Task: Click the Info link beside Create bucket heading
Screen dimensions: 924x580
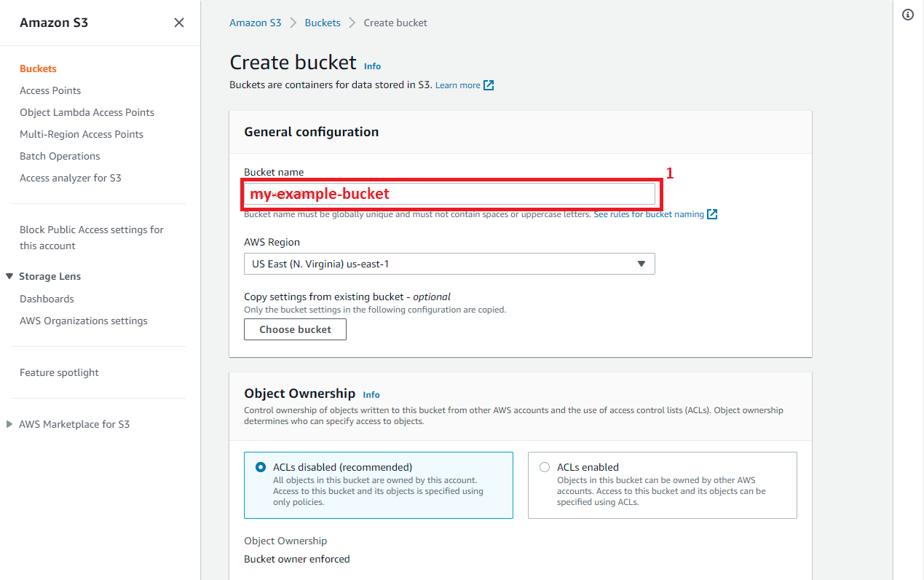Action: pos(372,66)
